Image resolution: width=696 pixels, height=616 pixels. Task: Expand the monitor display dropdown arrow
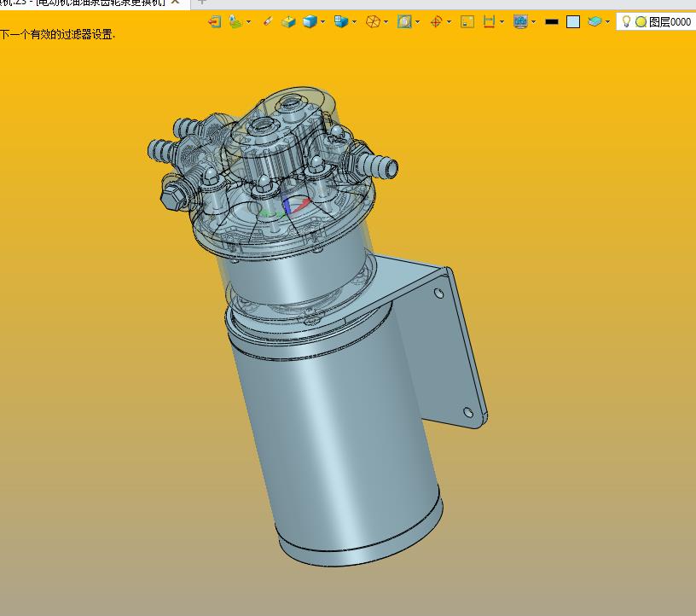(533, 21)
